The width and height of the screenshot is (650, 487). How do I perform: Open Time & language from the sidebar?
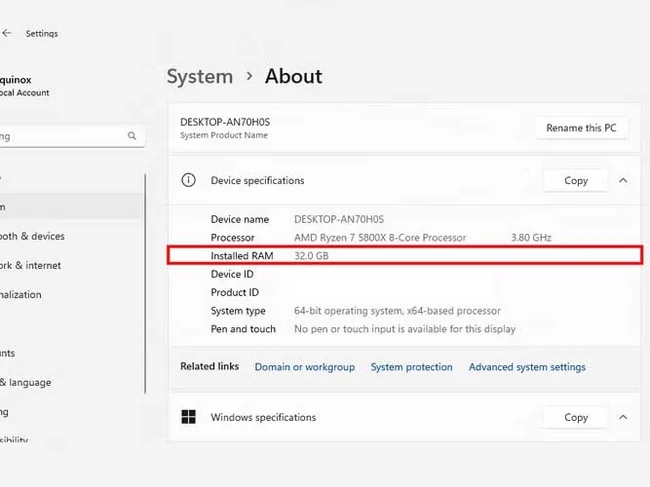click(x=25, y=382)
